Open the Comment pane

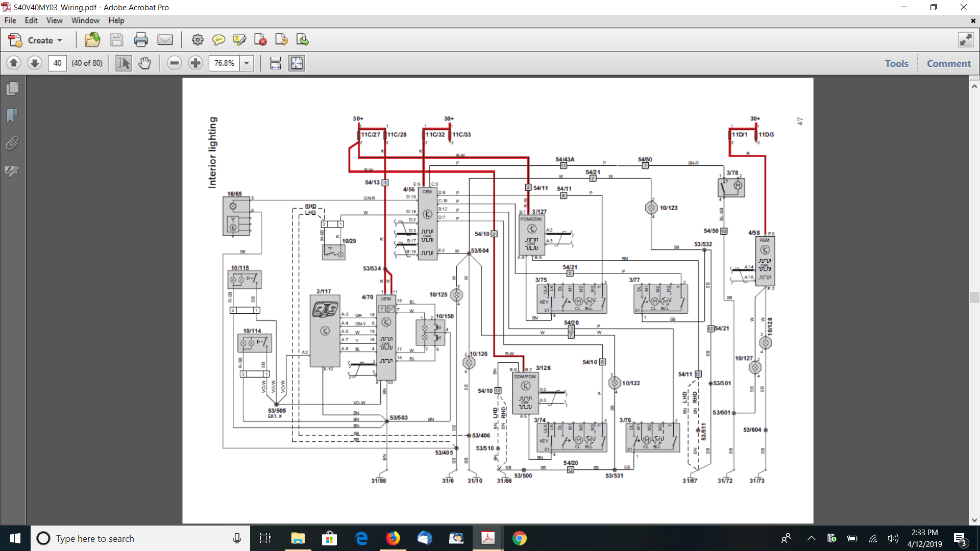click(x=948, y=63)
